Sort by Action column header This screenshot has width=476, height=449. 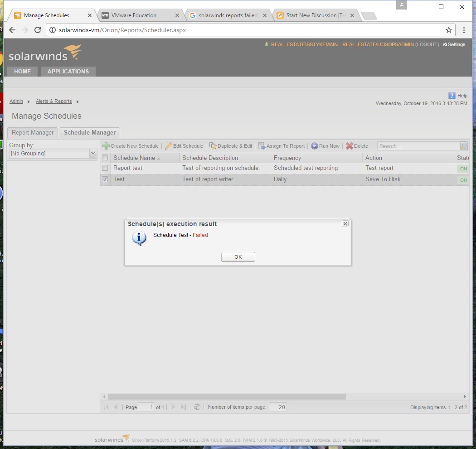(x=408, y=158)
